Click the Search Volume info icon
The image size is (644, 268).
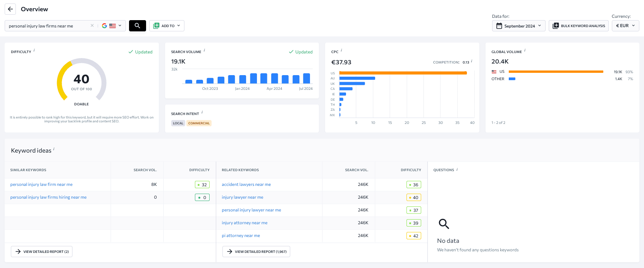point(204,50)
